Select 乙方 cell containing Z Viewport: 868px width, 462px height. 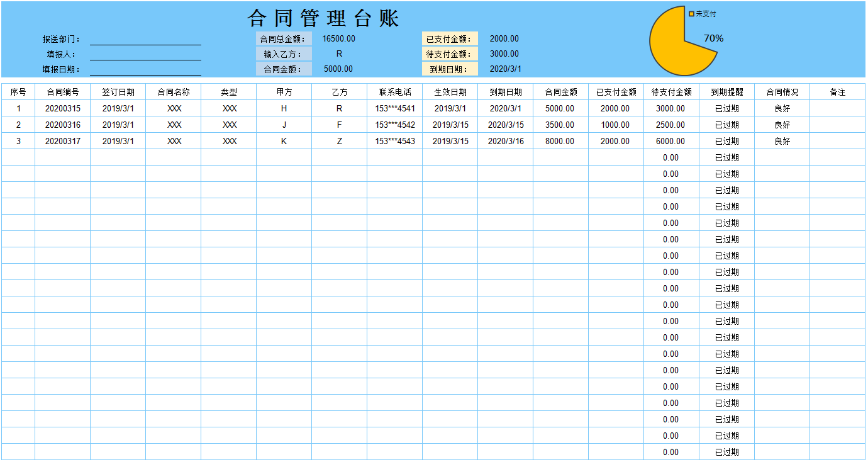(340, 141)
